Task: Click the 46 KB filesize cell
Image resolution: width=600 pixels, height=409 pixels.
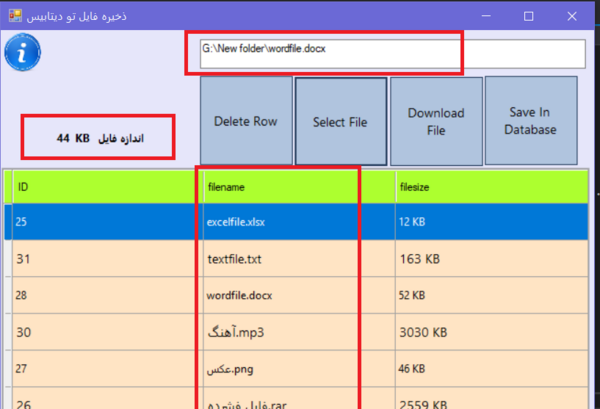Action: click(492, 369)
